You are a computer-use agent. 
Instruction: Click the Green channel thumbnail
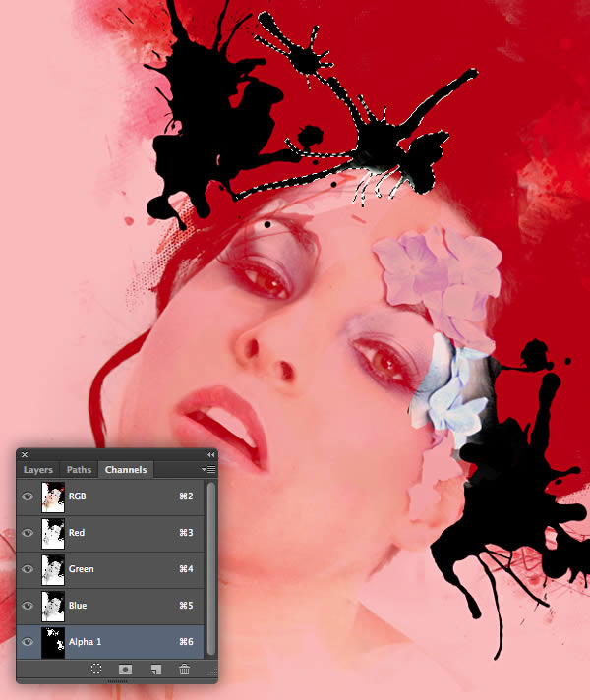[53, 569]
